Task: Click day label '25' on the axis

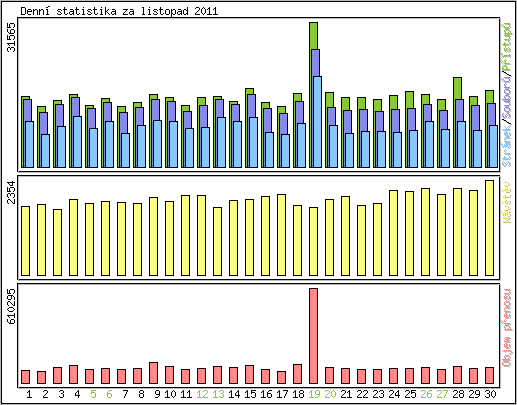Action: tap(410, 394)
